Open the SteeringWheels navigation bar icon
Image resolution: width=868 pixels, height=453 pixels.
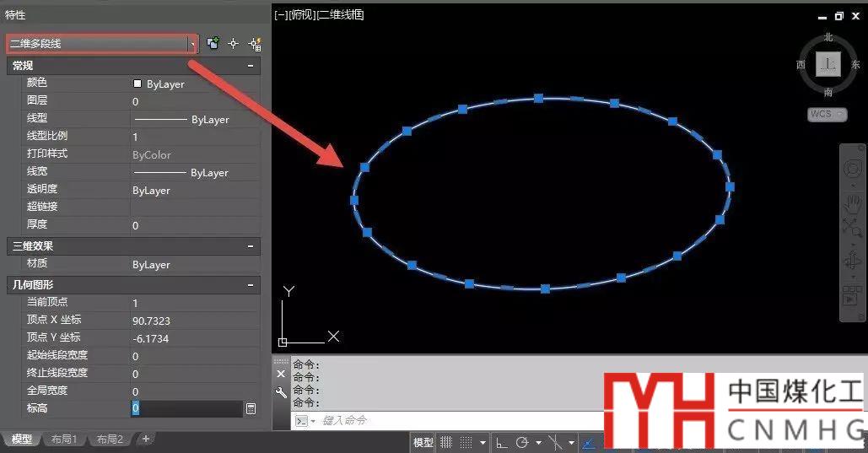tap(853, 169)
